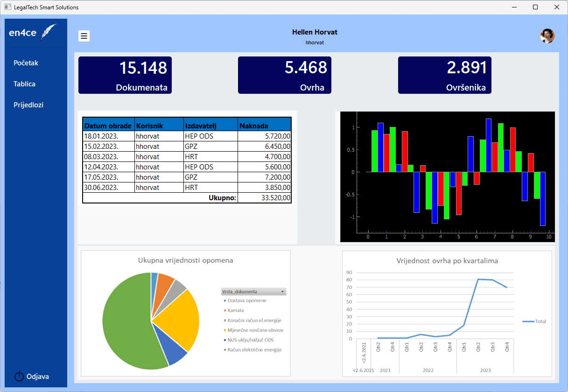Click the app icon in title bar

7,7
